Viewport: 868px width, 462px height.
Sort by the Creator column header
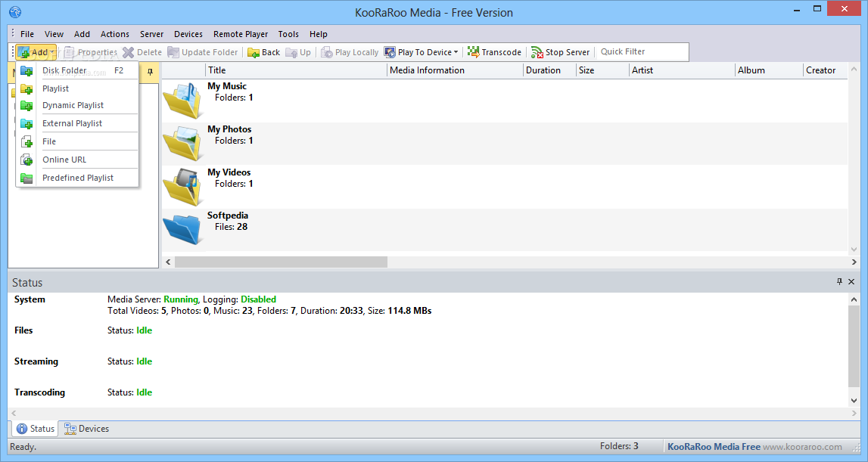[825, 70]
